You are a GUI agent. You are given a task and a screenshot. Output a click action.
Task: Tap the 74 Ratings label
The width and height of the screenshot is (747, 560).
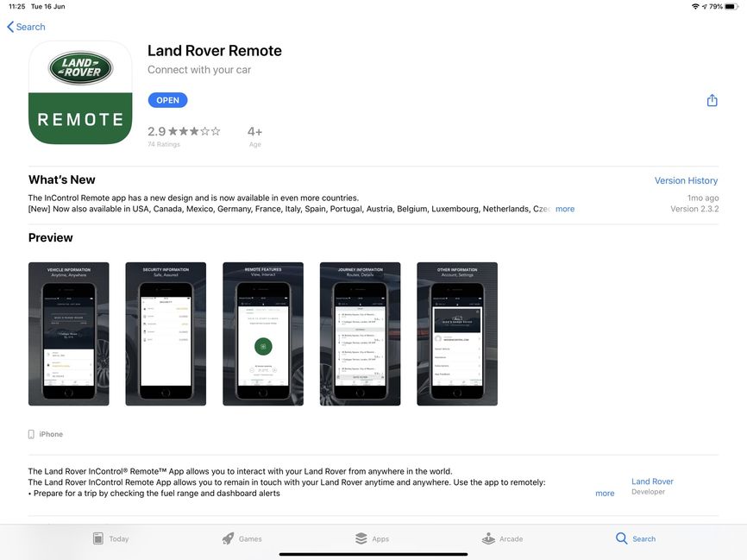point(164,144)
